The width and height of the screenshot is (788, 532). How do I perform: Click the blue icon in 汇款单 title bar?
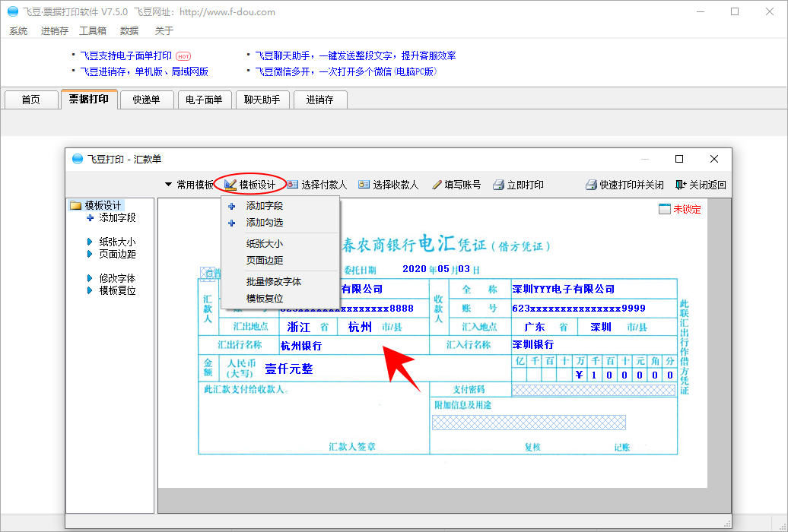click(x=78, y=159)
